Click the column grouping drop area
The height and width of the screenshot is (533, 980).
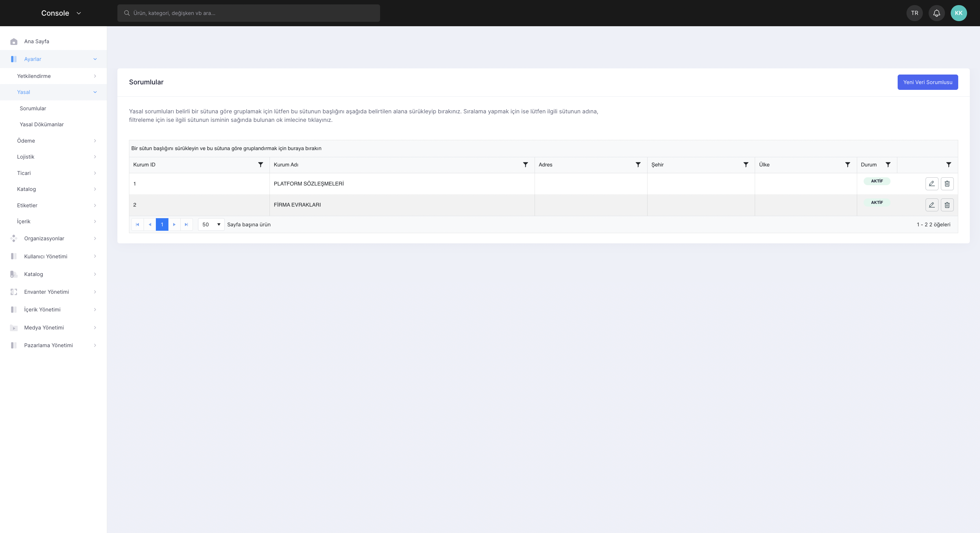point(543,148)
